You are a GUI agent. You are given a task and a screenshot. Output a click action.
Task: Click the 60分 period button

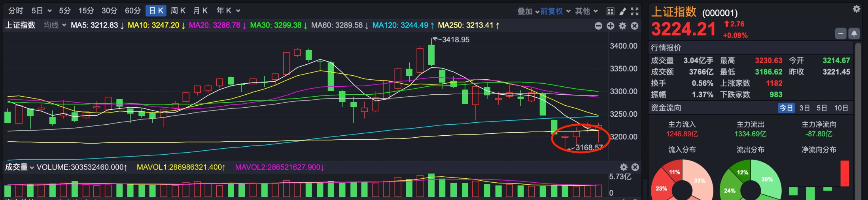click(132, 11)
